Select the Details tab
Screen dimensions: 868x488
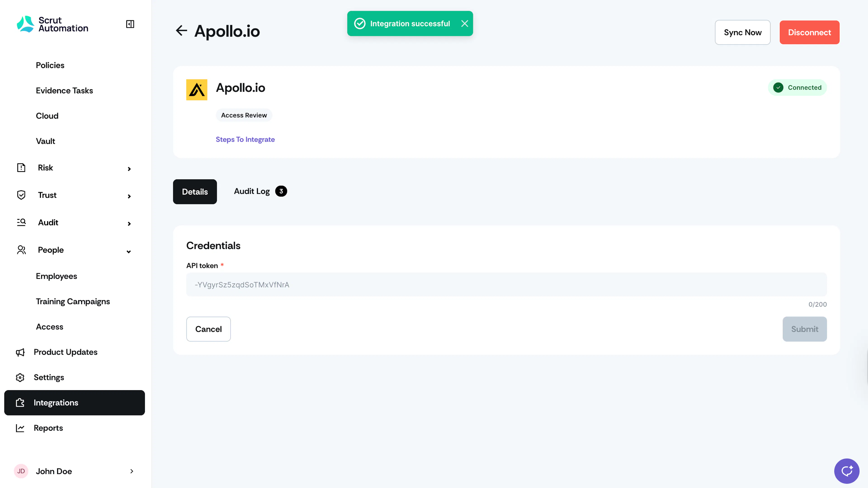click(x=195, y=192)
